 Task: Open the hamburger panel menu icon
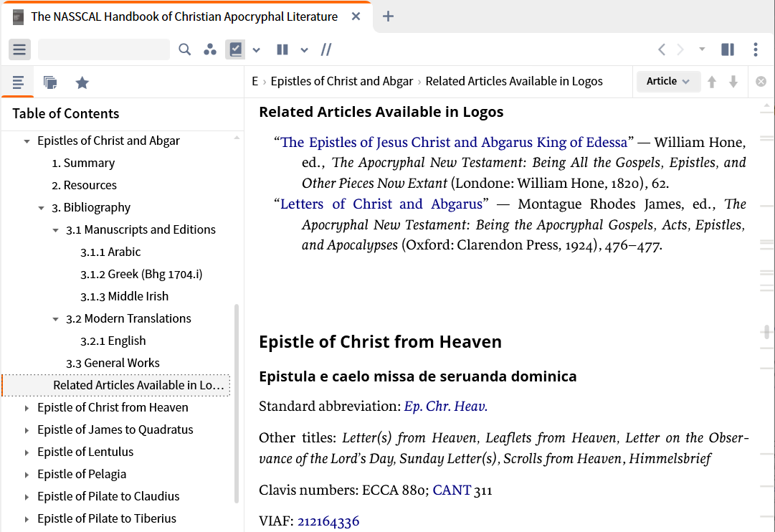[19, 49]
